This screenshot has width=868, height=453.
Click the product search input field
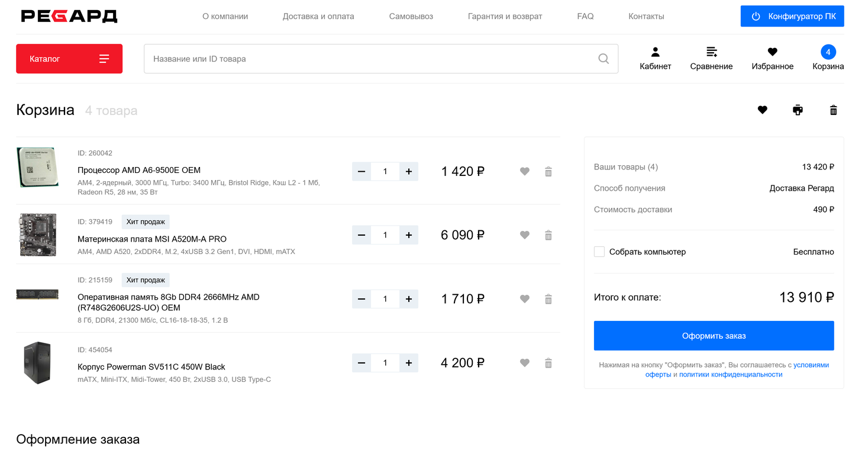pos(367,59)
